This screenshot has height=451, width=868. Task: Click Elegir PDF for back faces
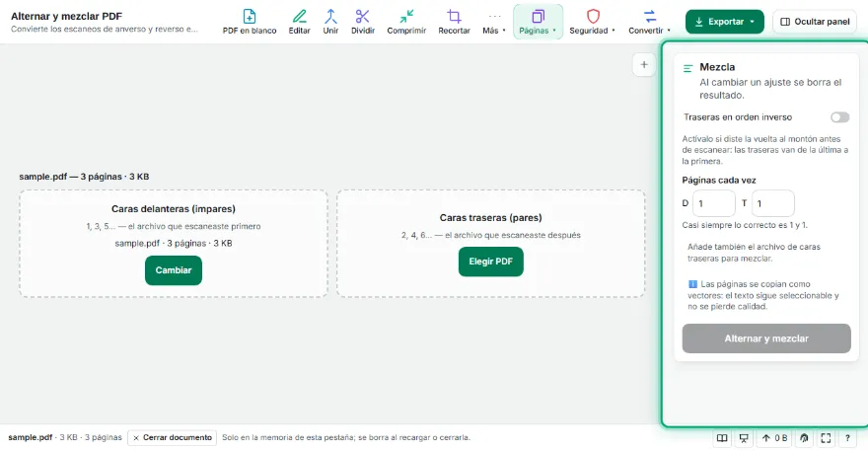tap(490, 262)
